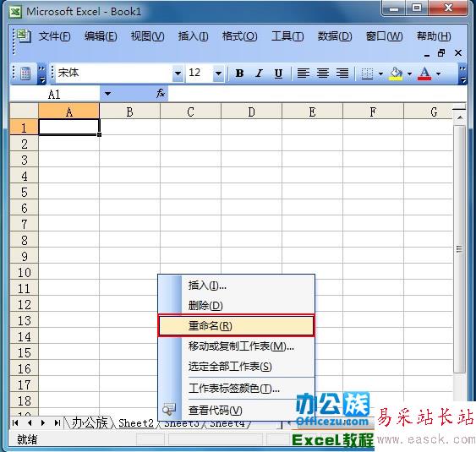Click the View Code icon in context menu

coord(169,410)
